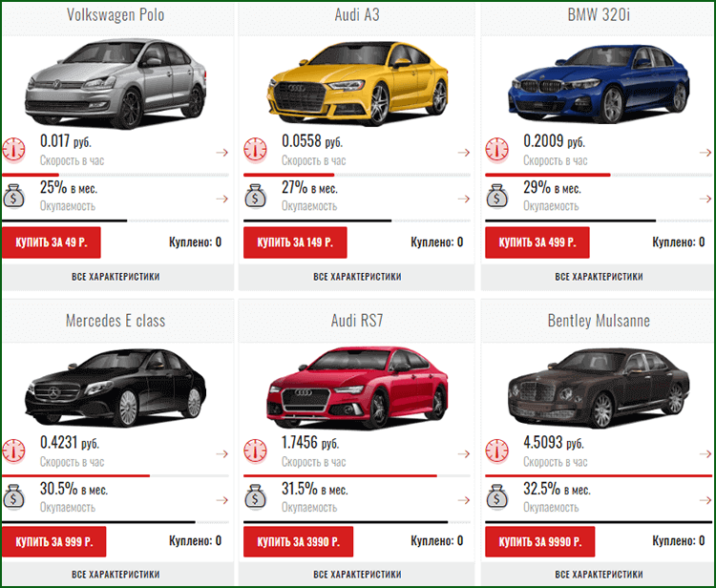Click the Mercedes E class card title

coord(116,321)
